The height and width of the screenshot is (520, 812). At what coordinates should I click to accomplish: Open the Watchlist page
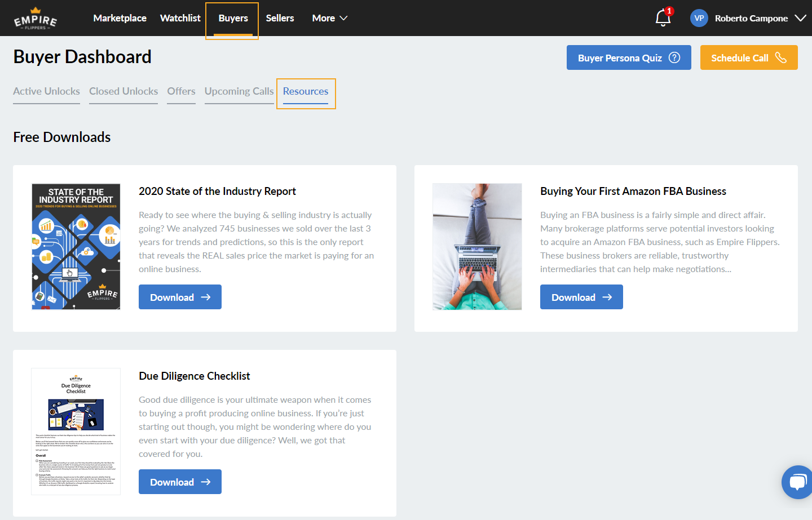(180, 18)
